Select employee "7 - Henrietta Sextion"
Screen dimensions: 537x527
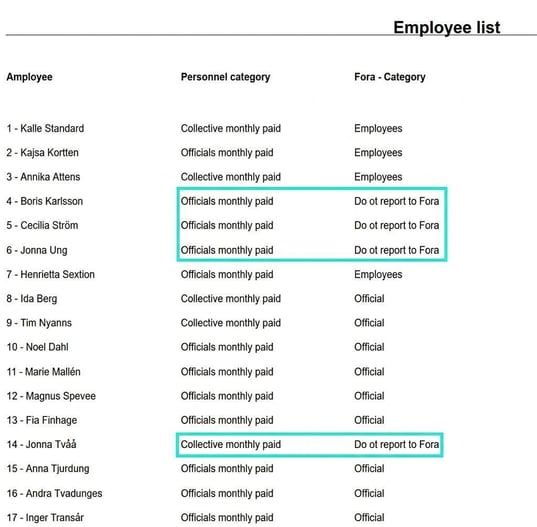(50, 274)
